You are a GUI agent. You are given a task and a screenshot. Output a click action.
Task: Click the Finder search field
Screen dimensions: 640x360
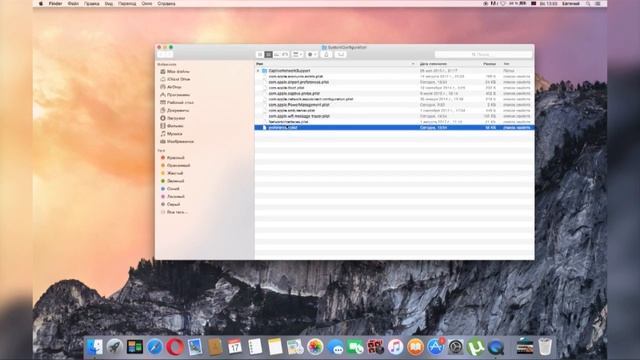[484, 54]
